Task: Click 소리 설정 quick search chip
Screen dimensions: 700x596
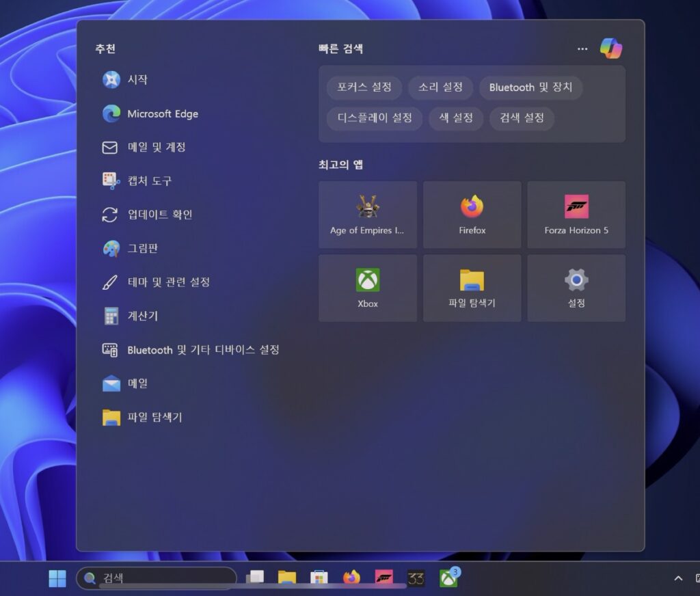Action: pos(440,87)
